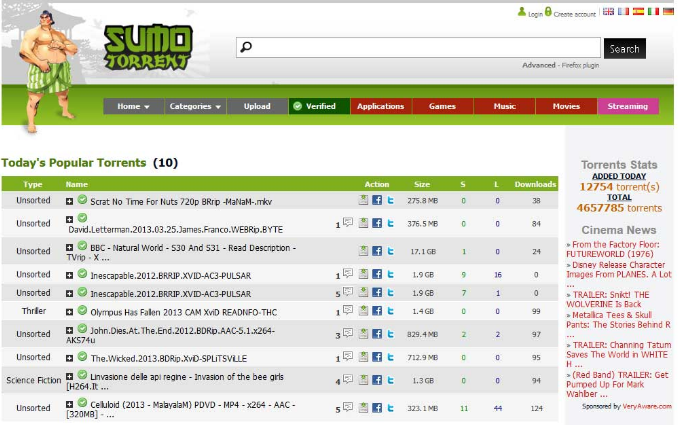Open the Thriller category label
This screenshot has width=679, height=425.
click(34, 311)
